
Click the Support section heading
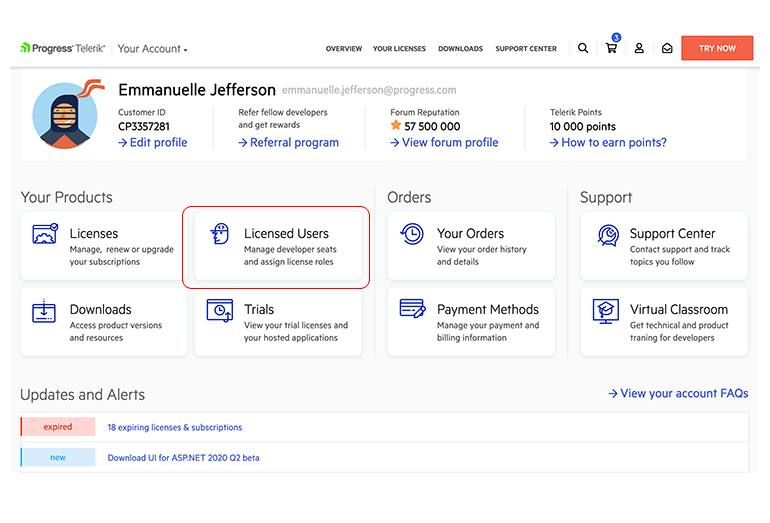tap(606, 197)
